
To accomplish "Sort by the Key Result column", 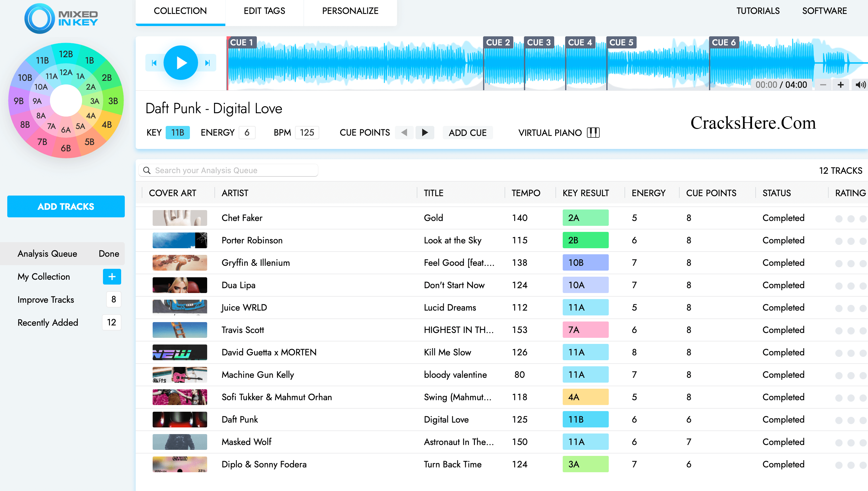I will [586, 193].
